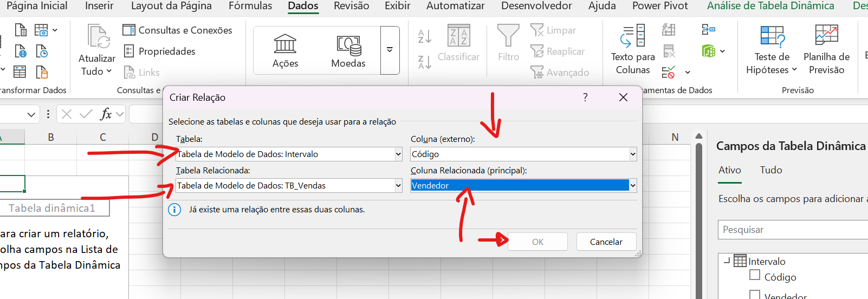The image size is (868, 299).
Task: Click the Atualizar Tudo refresh icon
Action: click(x=99, y=37)
